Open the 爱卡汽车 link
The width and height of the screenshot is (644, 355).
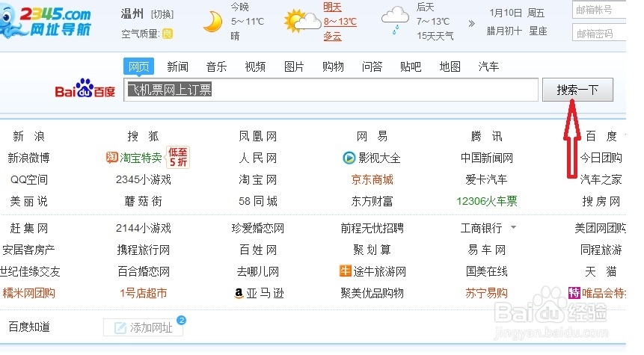pyautogui.click(x=487, y=179)
